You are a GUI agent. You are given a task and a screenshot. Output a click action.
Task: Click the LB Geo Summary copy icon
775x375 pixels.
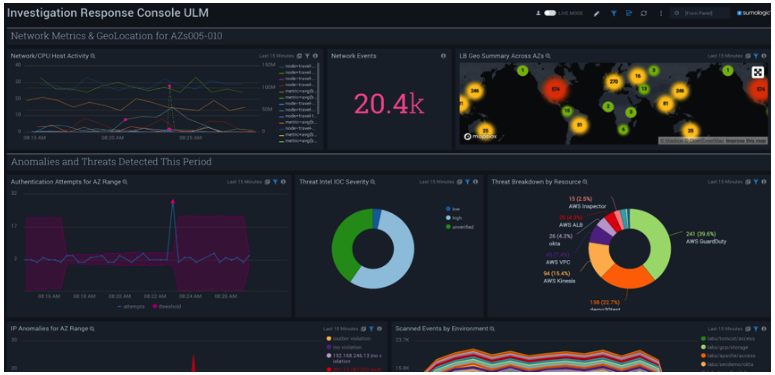pyautogui.click(x=748, y=56)
